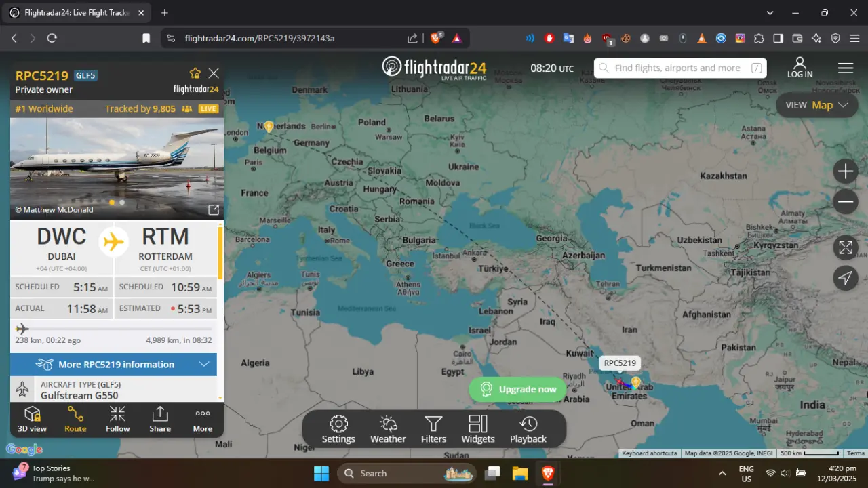Screen dimensions: 868x488
Task: Open the map Terms link
Action: coord(856,453)
